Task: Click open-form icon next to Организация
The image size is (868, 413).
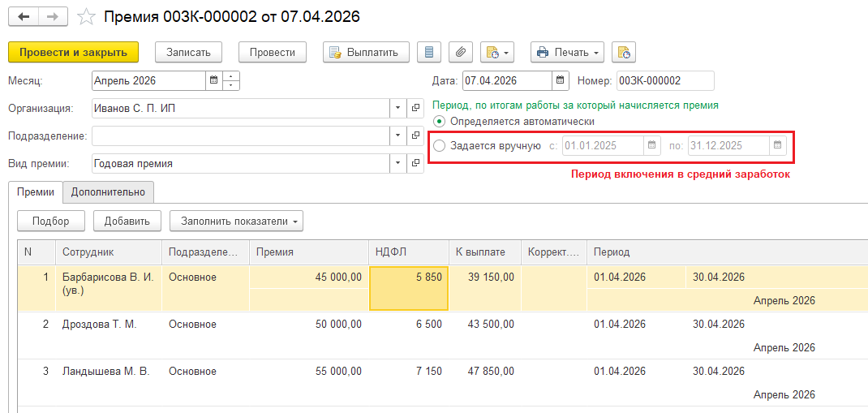Action: point(415,108)
